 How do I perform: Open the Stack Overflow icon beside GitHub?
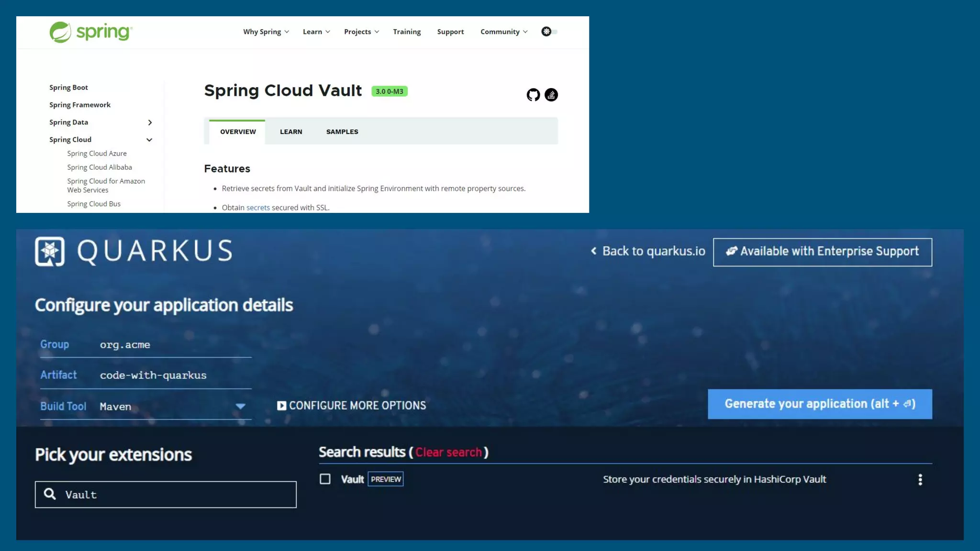click(551, 95)
